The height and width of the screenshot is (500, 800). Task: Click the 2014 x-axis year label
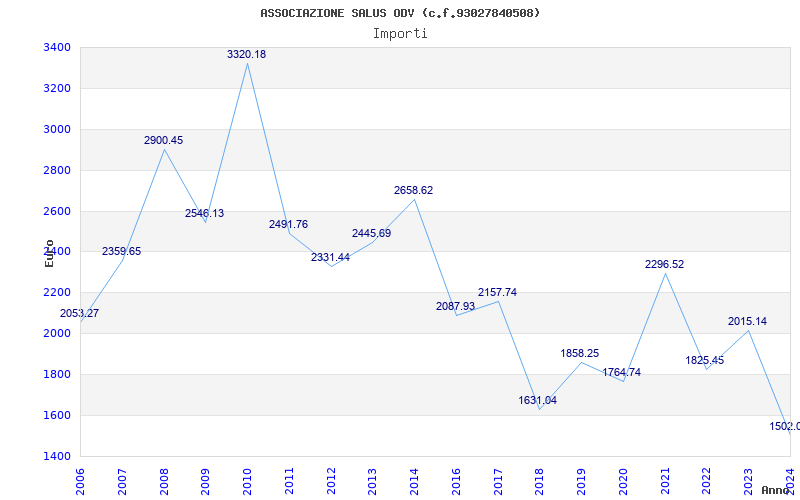click(414, 482)
